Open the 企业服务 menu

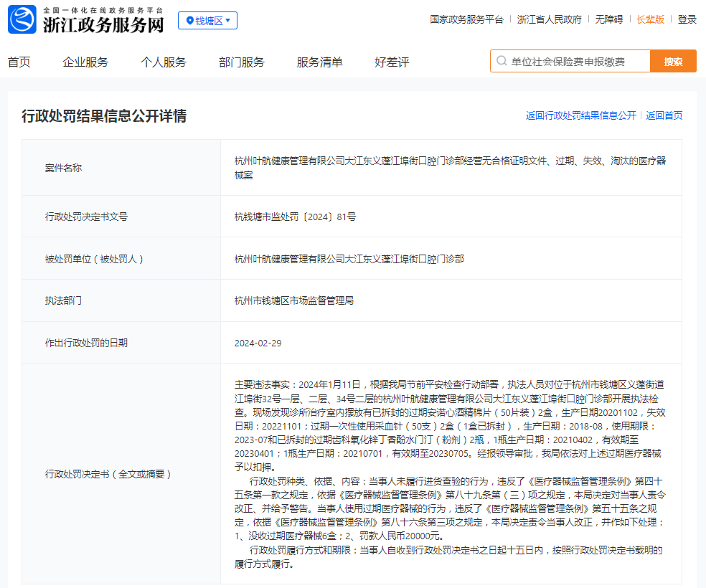click(85, 62)
